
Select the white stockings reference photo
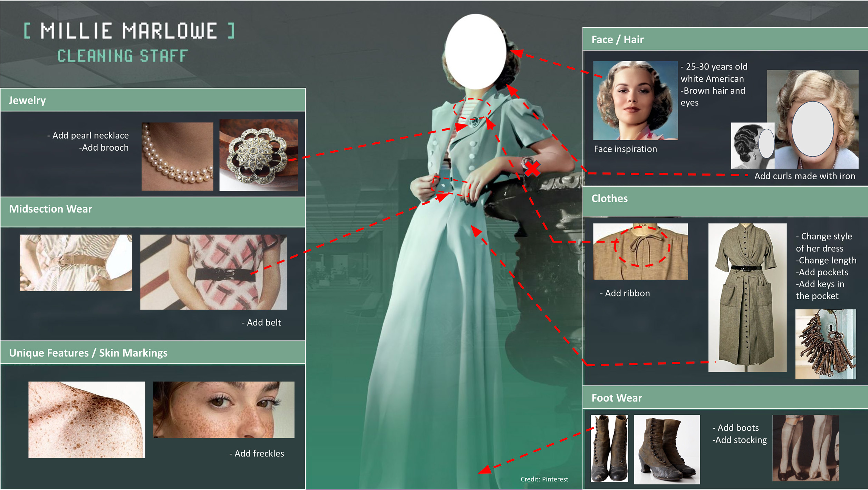[x=805, y=448]
